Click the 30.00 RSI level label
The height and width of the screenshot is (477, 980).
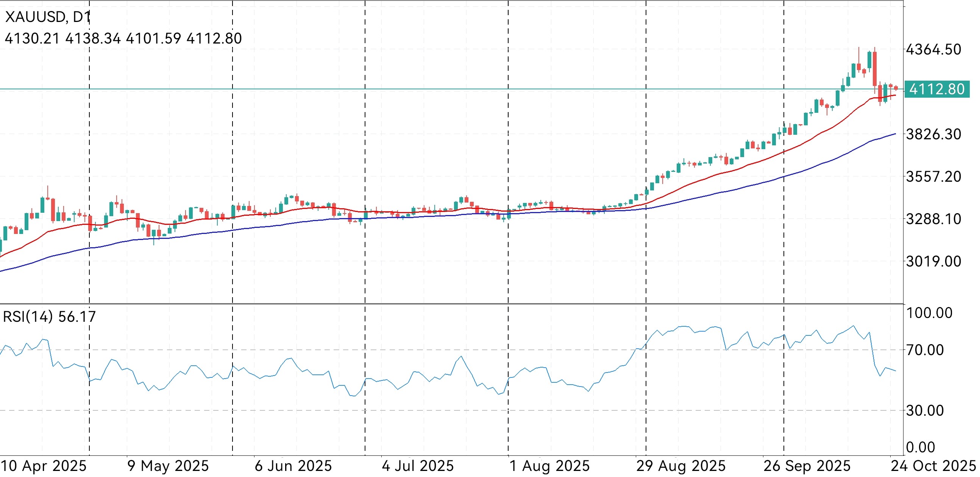925,410
